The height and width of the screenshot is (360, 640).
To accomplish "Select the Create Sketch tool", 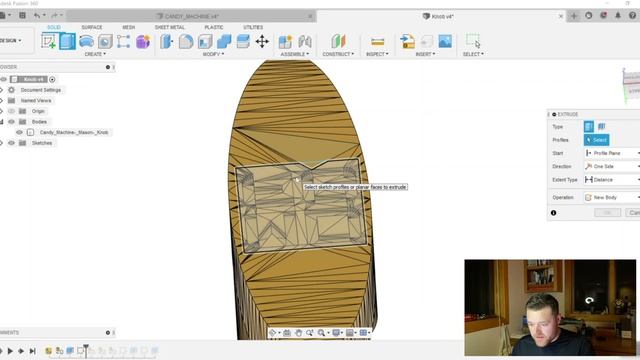I will coord(49,42).
